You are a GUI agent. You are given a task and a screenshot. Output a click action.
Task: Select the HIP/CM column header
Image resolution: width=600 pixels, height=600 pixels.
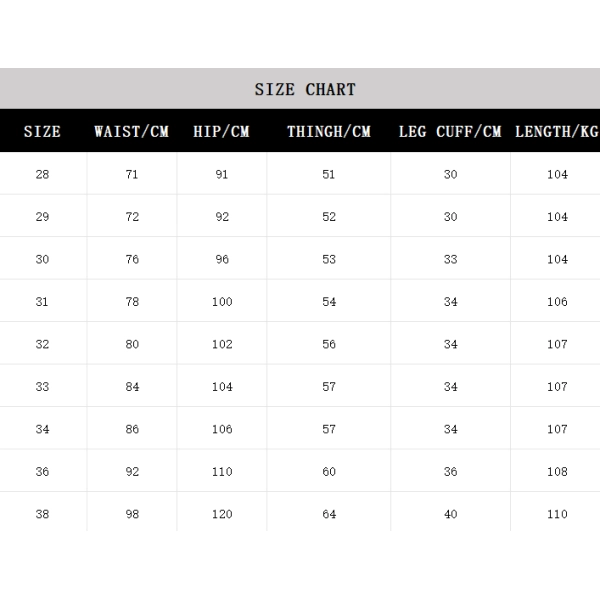(x=221, y=131)
